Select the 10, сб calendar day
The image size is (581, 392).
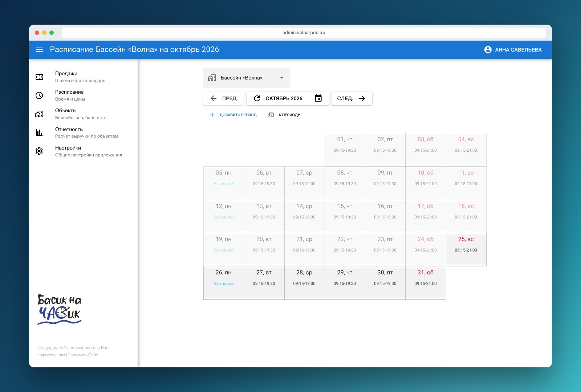pyautogui.click(x=426, y=183)
